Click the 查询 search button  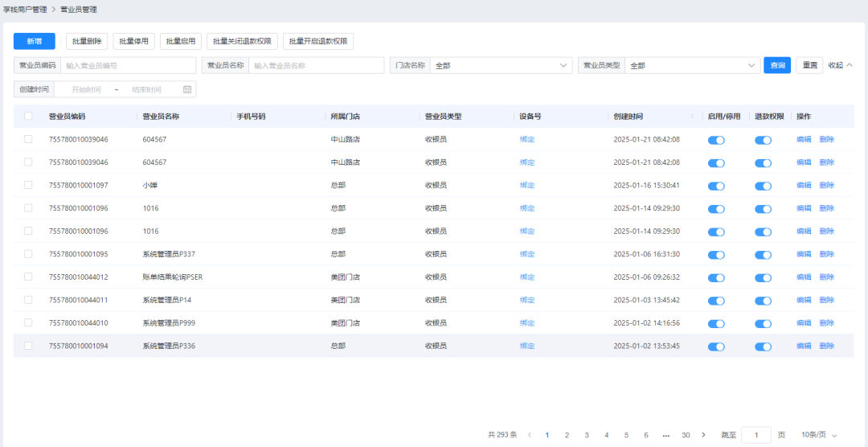[x=777, y=65]
